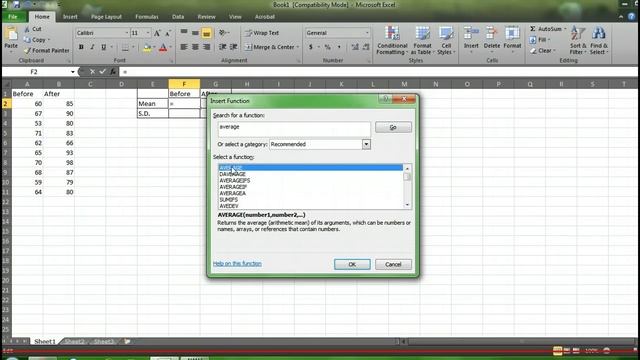Switch to the Data tab
Screen dimensions: 640x360
pyautogui.click(x=178, y=17)
